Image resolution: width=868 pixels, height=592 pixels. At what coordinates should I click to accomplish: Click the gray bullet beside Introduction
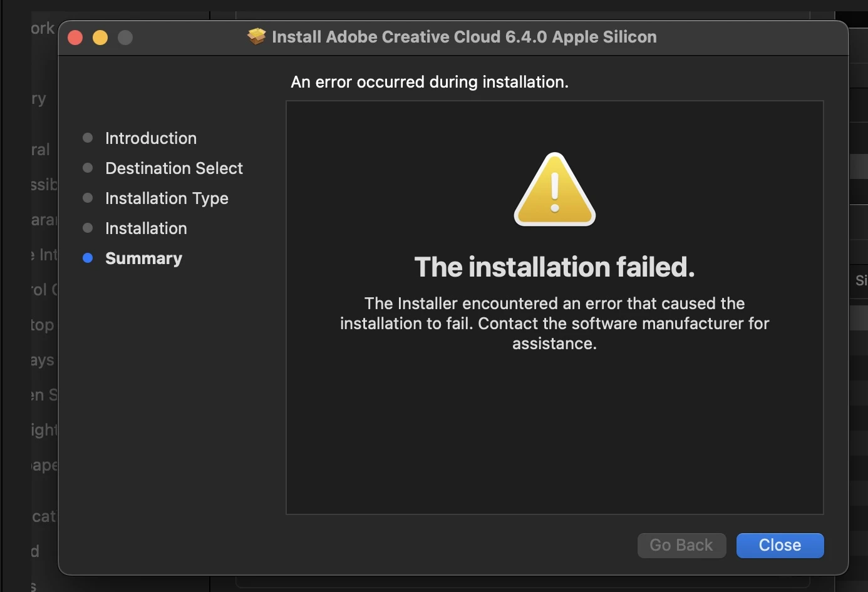click(x=88, y=138)
